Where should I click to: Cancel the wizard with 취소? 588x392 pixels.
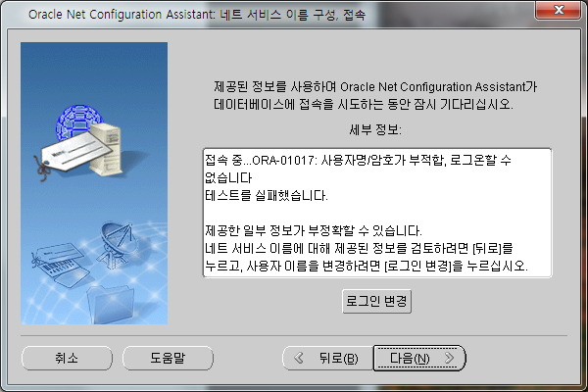[x=67, y=358]
